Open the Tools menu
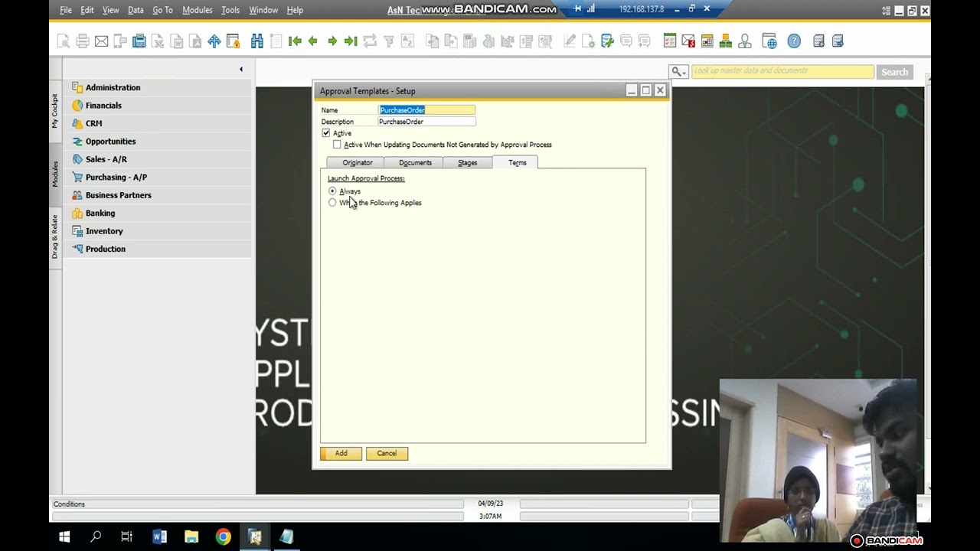Viewport: 980px width, 551px height. coord(230,10)
